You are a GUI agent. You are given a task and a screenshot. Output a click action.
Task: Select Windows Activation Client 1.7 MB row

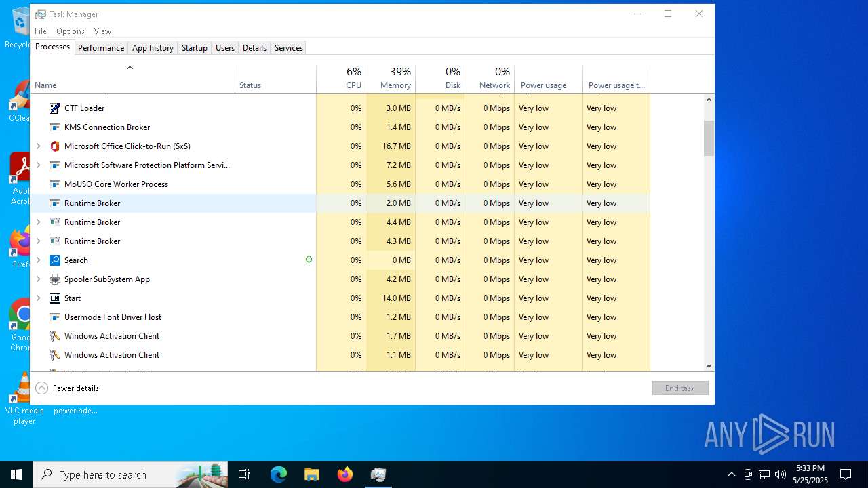(x=340, y=336)
